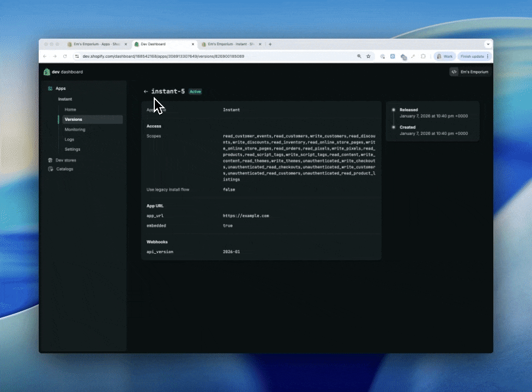The height and width of the screenshot is (392, 532).
Task: Open Settings under the Instant app
Action: click(72, 149)
